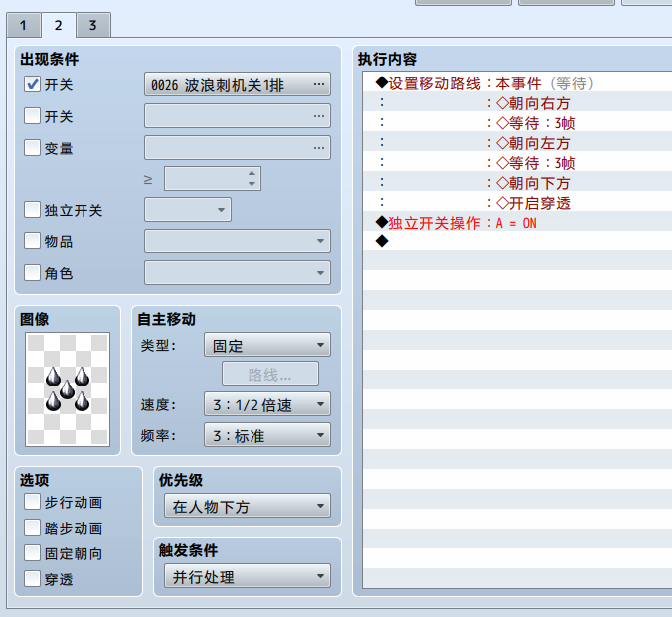Select event page tab 2
Viewport: 672px width, 617px height.
tap(59, 25)
